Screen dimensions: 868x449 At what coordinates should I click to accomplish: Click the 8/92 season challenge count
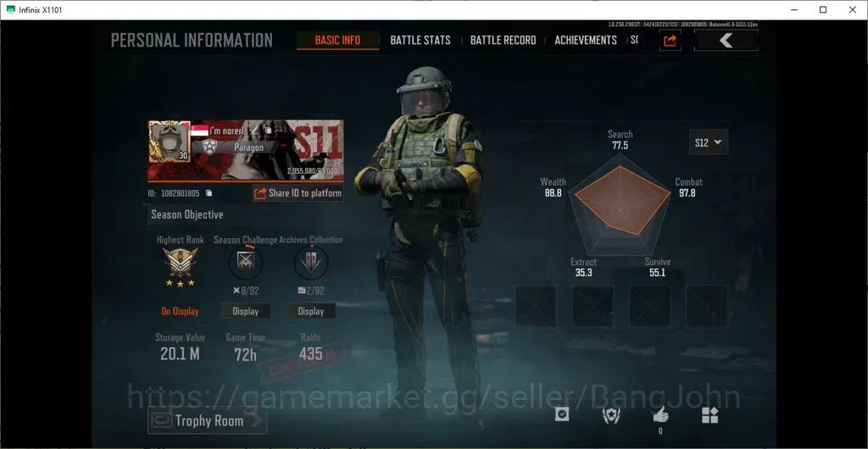[245, 291]
